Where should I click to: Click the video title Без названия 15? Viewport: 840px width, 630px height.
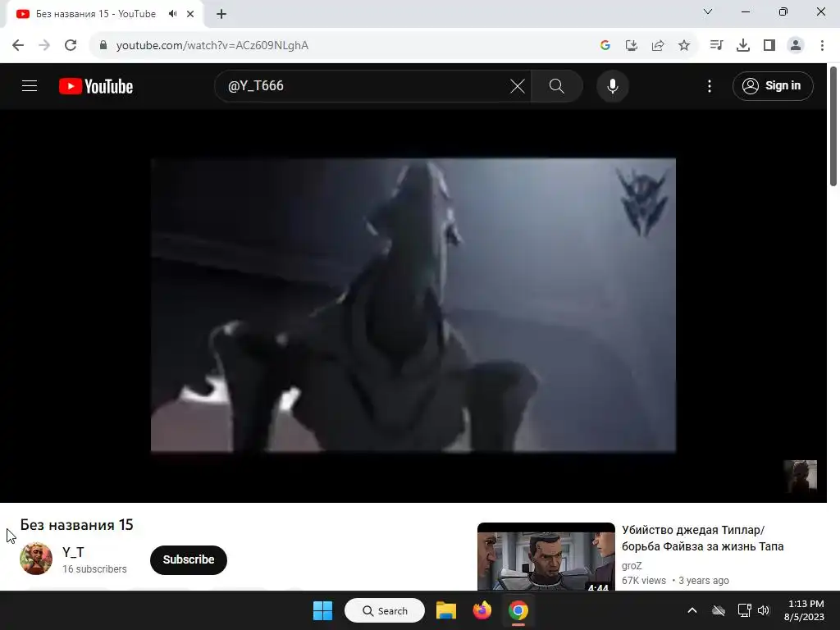[x=76, y=525]
